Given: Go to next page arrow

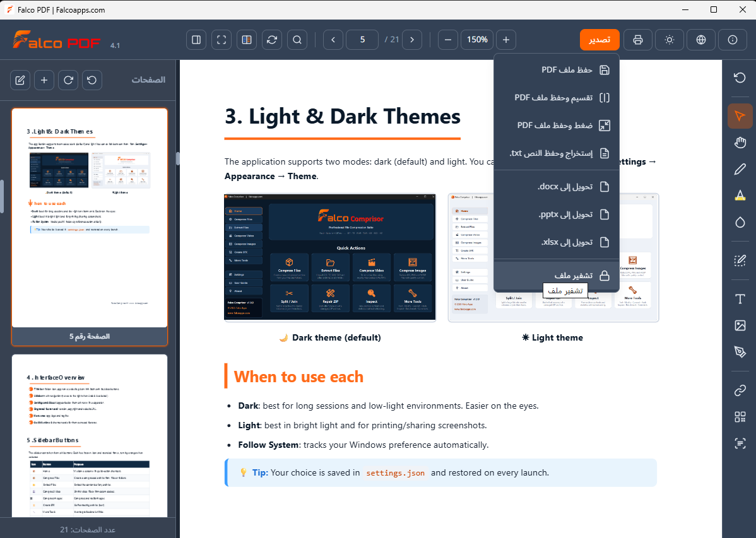Looking at the screenshot, I should coord(411,40).
